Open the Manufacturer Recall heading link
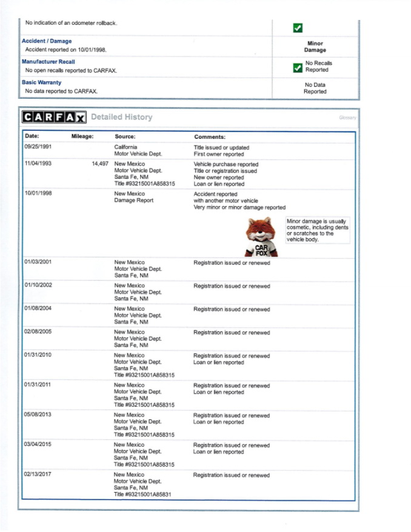411x532 pixels. 48,62
